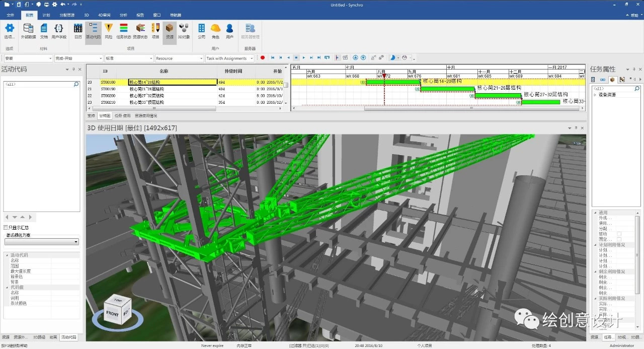Switch to the 甘特图 tab
Image resolution: width=644 pixels, height=349 pixels.
coord(104,116)
